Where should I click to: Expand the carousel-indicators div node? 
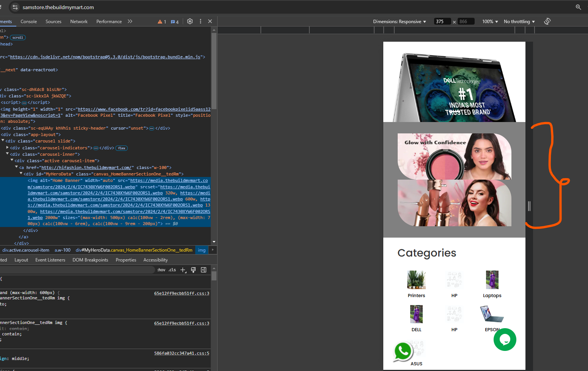pos(8,147)
